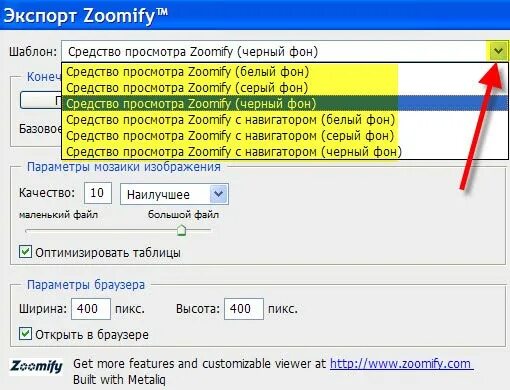Select Zoomify с навигатором (серый фон)
The width and height of the screenshot is (510, 390).
(285, 136)
